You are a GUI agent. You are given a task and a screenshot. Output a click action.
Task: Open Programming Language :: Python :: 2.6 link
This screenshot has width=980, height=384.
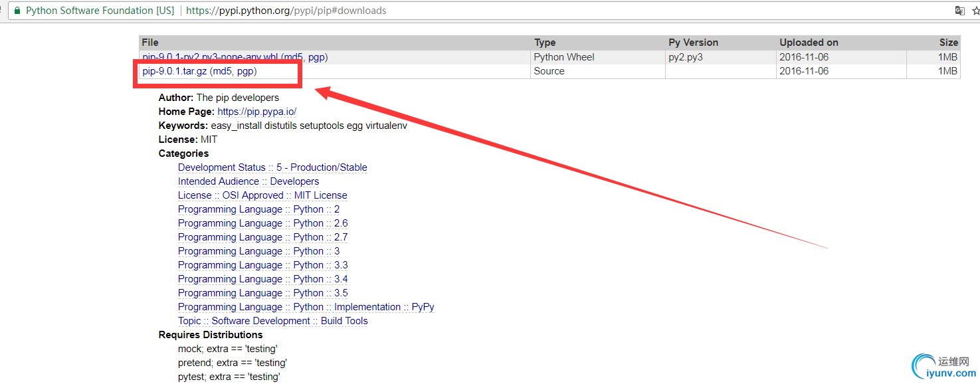pos(263,223)
